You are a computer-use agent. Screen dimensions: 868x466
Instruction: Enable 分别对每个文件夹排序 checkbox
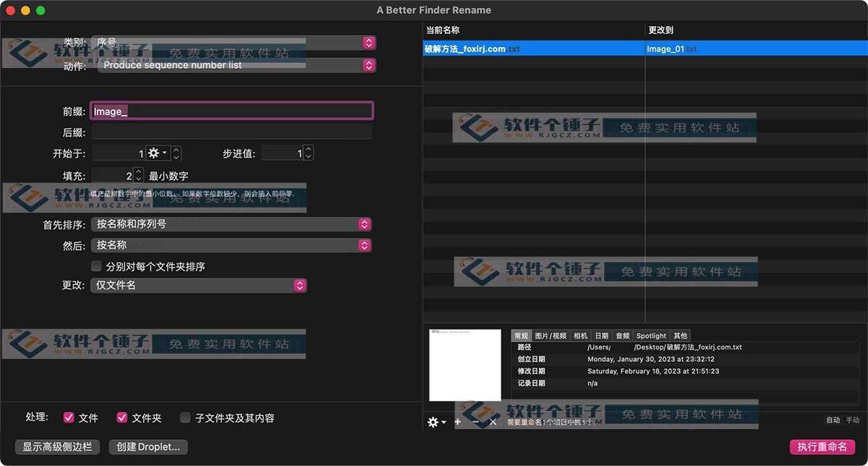click(x=96, y=266)
